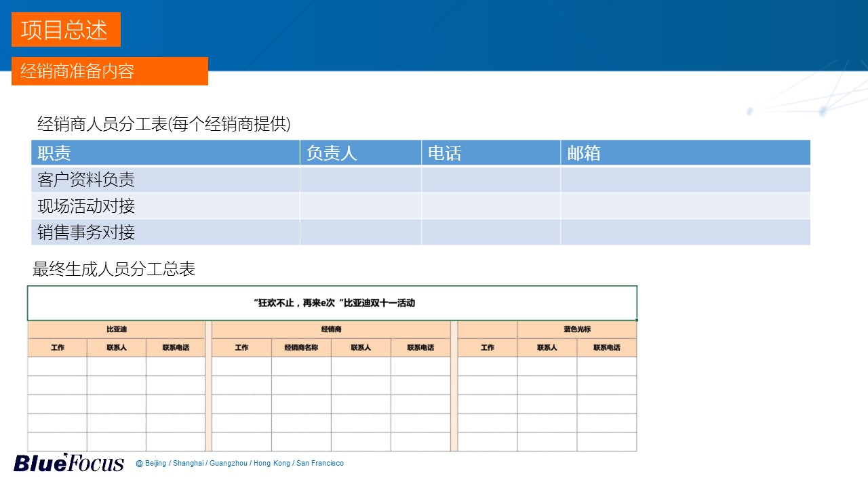The image size is (868, 488).
Task: Click the empty 电话 cell for 现场活动对接
Action: [x=491, y=206]
